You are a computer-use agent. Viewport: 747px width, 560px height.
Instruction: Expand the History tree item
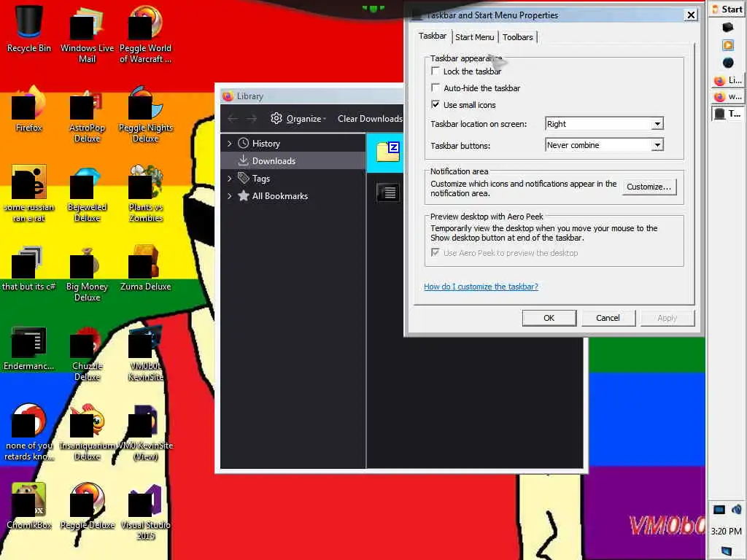pyautogui.click(x=230, y=144)
